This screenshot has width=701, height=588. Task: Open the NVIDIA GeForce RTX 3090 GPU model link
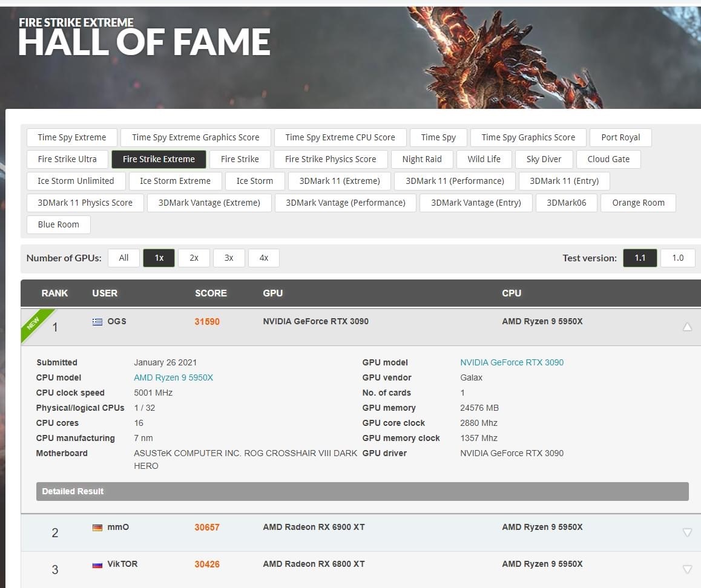point(512,362)
